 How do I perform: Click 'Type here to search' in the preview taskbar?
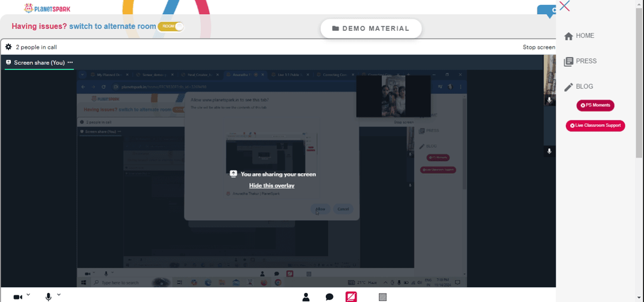click(120, 283)
